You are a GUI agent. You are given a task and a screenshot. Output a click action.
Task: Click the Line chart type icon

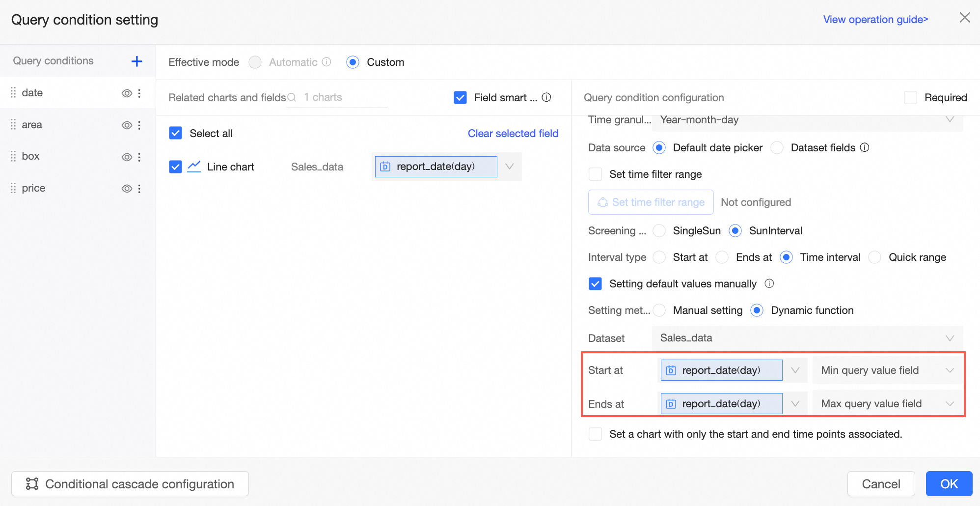[194, 167]
